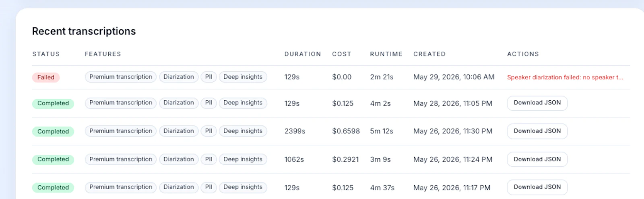The width and height of the screenshot is (644, 199).
Task: Click Deep insights tag in 2399s row
Action: [x=243, y=131]
